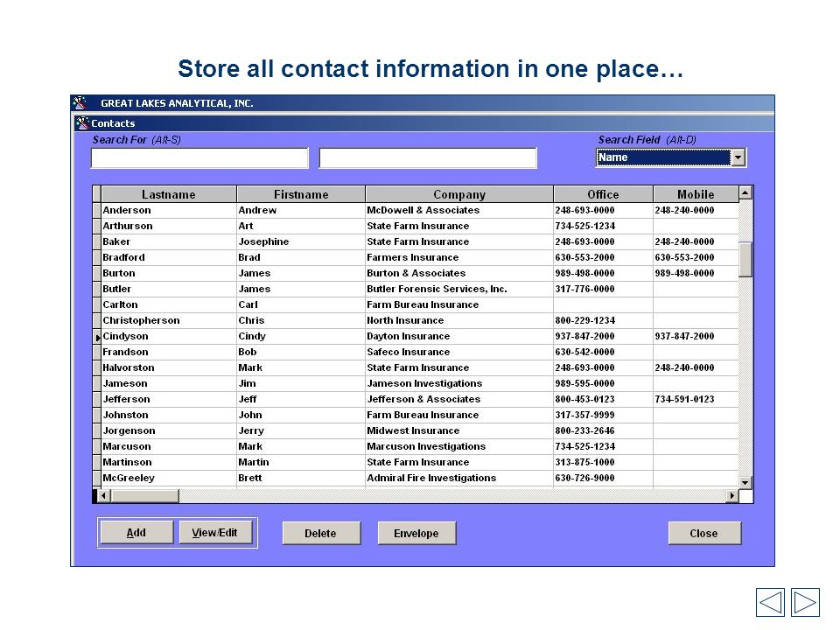Select the Arthurson lastname cell
The width and height of the screenshot is (840, 630).
169,226
